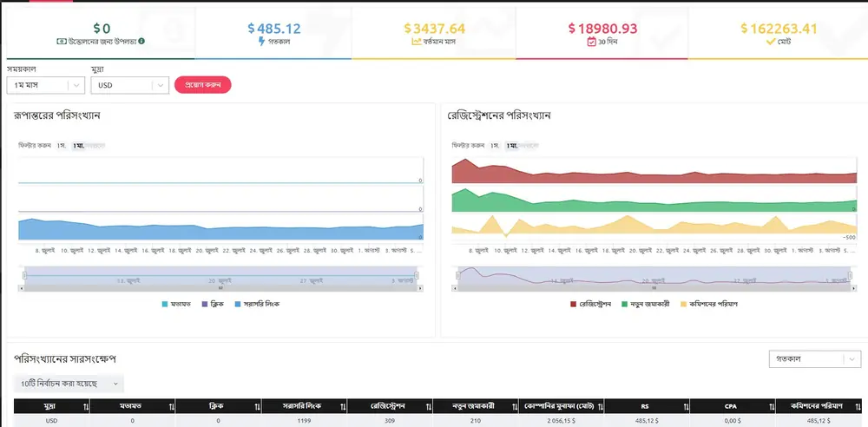Open the $162263.41 মোট total card

[x=779, y=33]
